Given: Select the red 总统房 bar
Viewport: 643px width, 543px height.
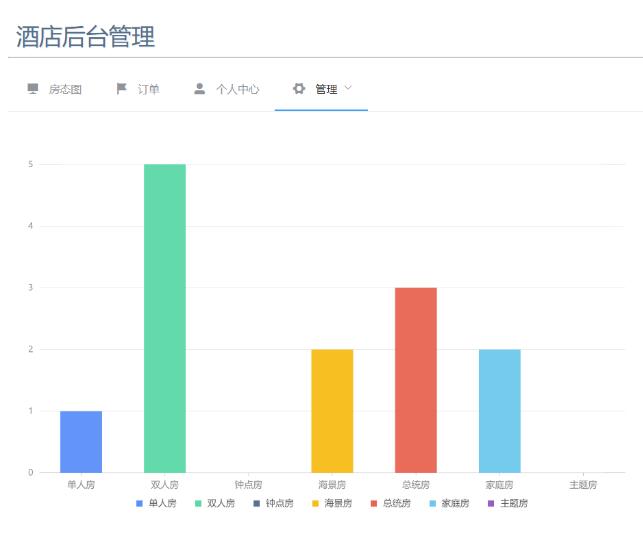Looking at the screenshot, I should click(416, 380).
